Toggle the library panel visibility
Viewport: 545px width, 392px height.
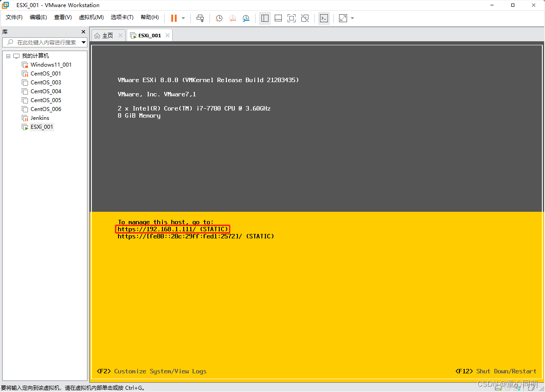coord(265,18)
